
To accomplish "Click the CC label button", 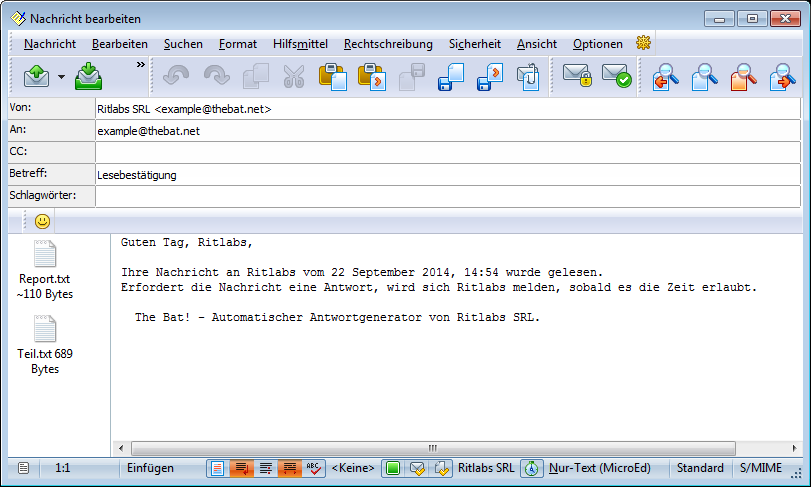I will (51, 152).
